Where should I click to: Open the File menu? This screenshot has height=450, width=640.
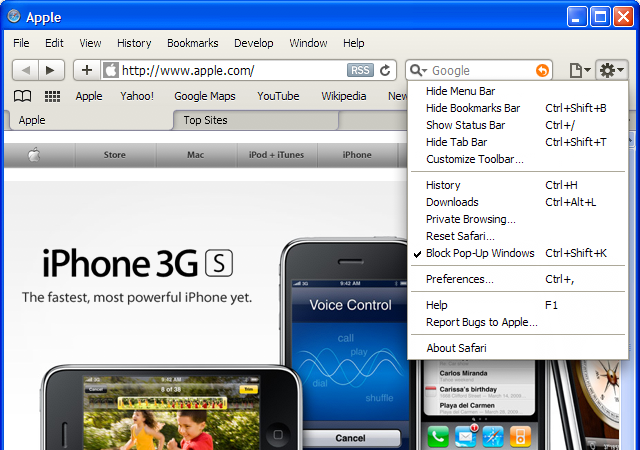pos(21,43)
